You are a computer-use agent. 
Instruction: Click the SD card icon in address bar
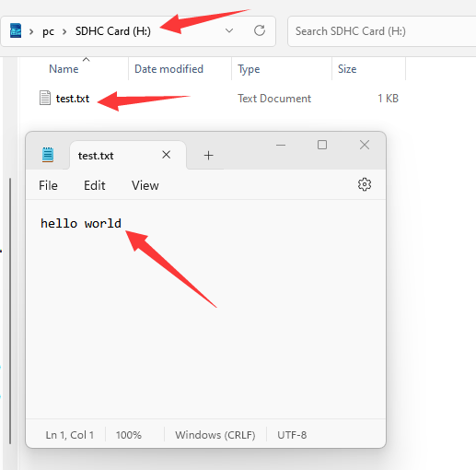coord(16,30)
